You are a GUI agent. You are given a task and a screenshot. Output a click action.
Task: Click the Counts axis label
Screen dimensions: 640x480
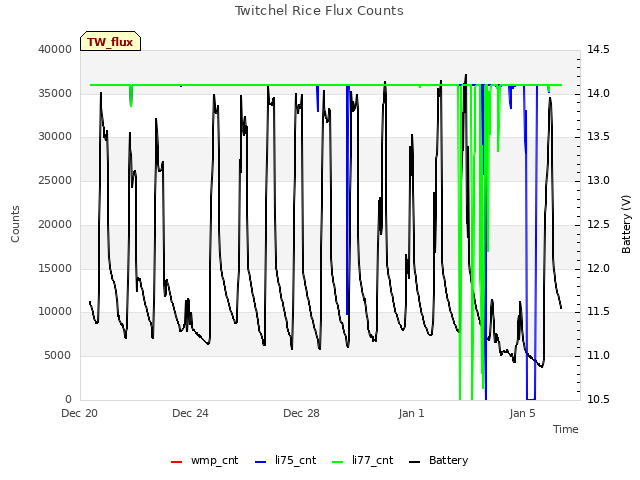coord(15,224)
